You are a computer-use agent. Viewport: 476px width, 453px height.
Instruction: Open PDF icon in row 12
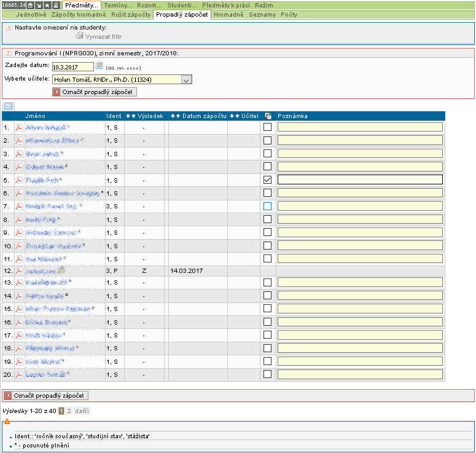pos(19,270)
